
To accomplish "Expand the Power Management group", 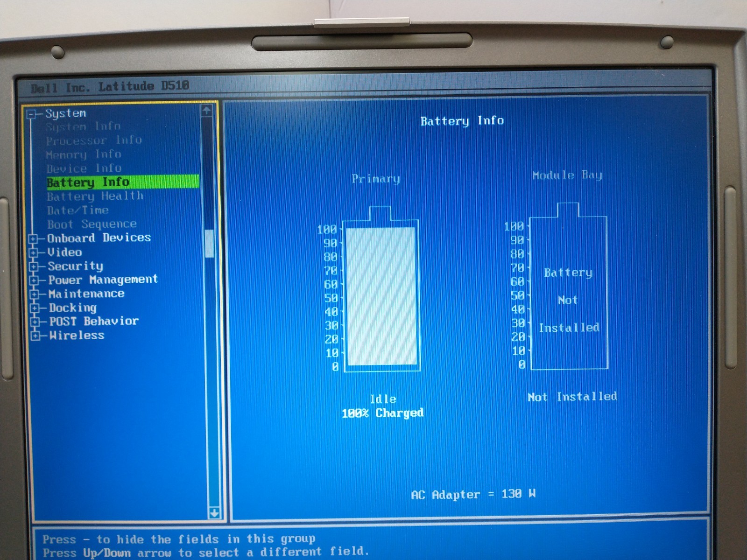I will pyautogui.click(x=34, y=281).
